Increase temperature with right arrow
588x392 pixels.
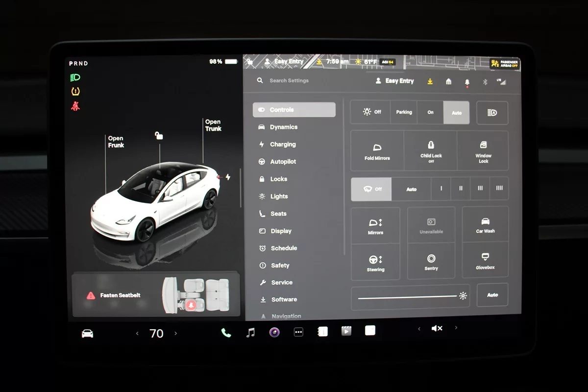coord(176,333)
